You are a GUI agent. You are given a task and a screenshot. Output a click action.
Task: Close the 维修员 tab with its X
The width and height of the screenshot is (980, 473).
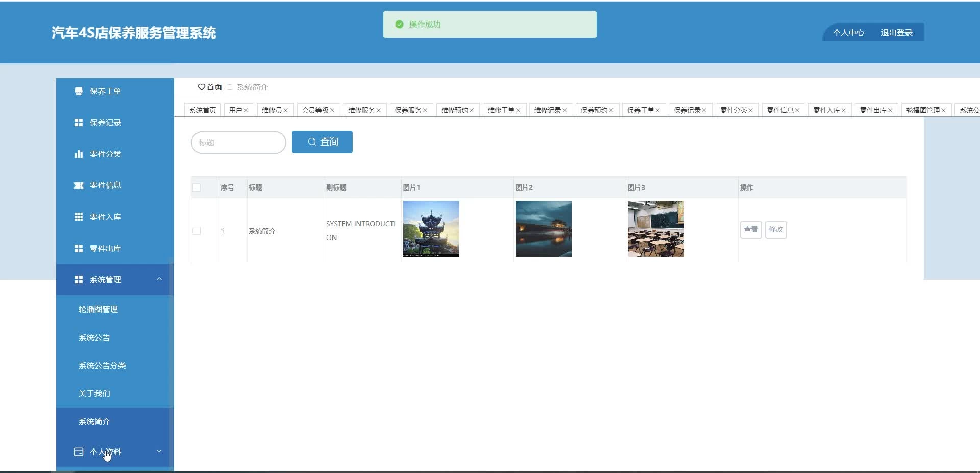[286, 110]
